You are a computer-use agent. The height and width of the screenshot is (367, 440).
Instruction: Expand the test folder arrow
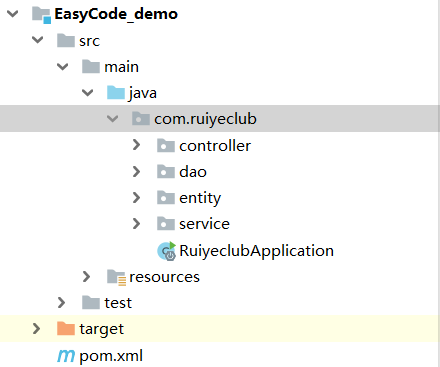tap(61, 303)
